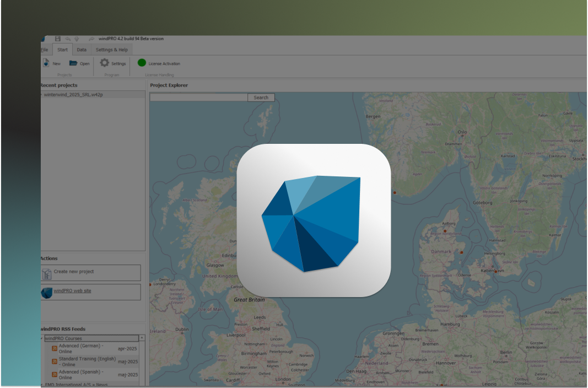Click the Search button in Project Explorer
This screenshot has width=588, height=388.
(x=261, y=98)
